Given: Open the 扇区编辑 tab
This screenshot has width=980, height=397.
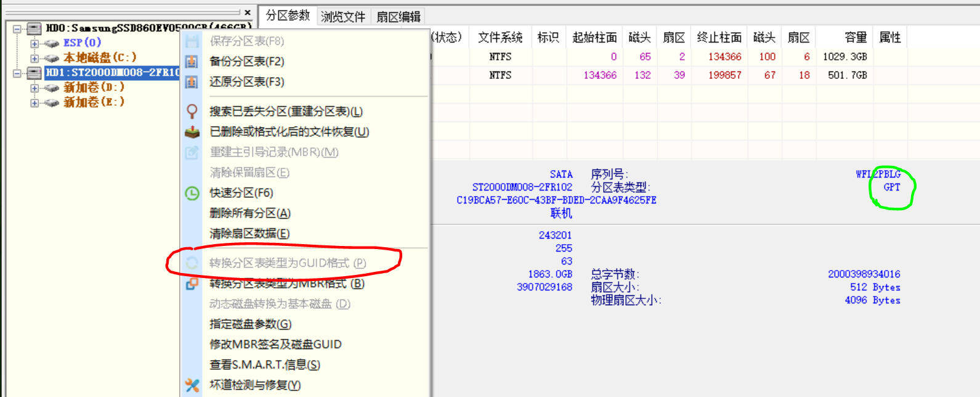Looking at the screenshot, I should (x=398, y=17).
